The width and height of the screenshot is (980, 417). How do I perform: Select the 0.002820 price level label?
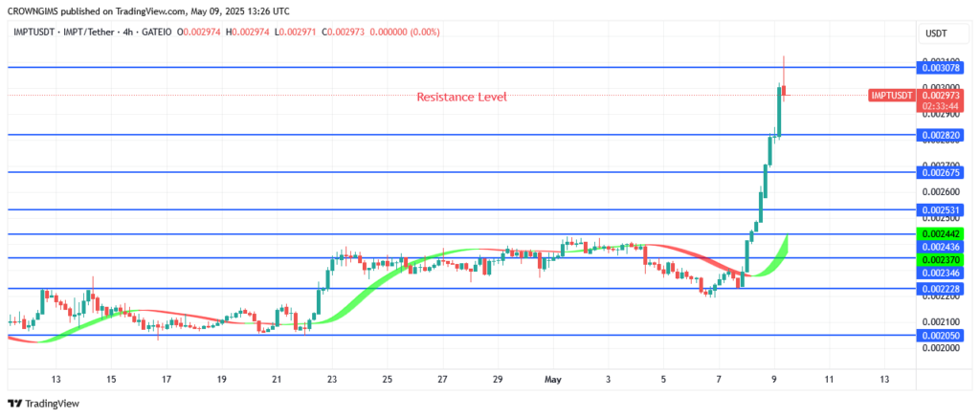tap(940, 135)
